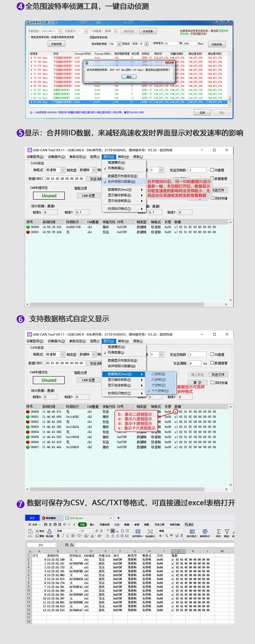
Task: Click the Borders icon in WPS font group
Action: point(73,536)
